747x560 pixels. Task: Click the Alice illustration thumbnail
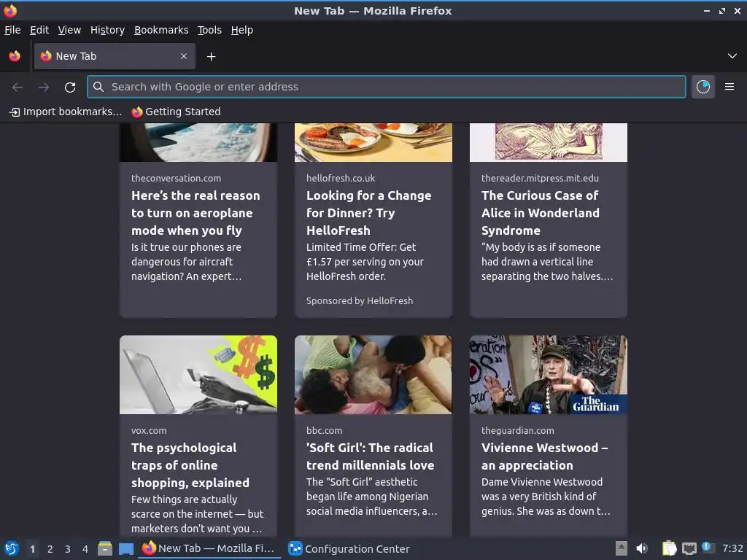point(549,142)
